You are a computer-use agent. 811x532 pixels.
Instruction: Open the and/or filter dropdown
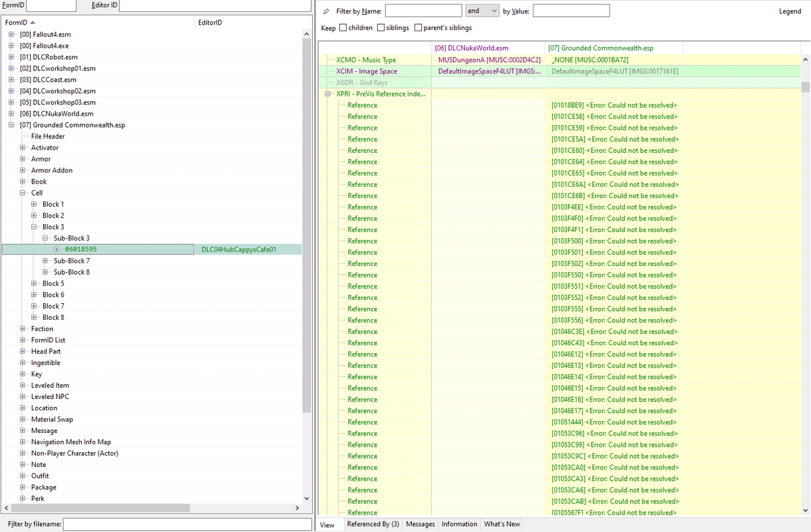pos(482,11)
